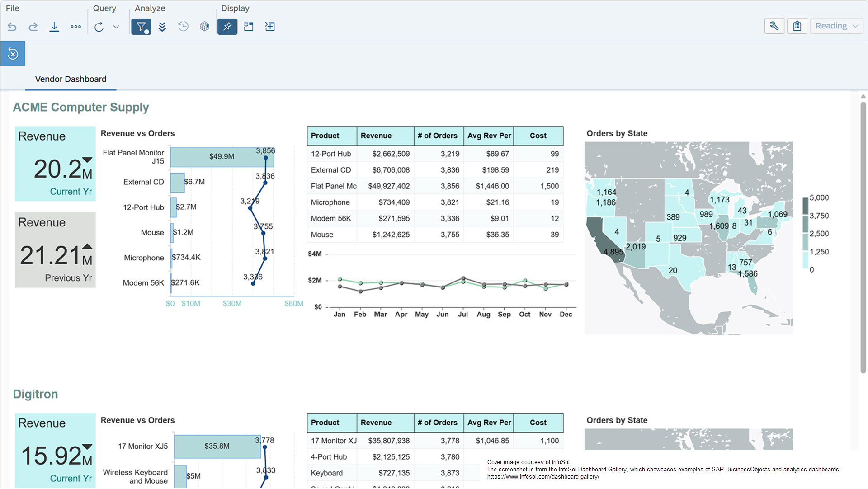Viewport: 868px width, 489px height.
Task: Open the File menu
Action: pos(13,8)
